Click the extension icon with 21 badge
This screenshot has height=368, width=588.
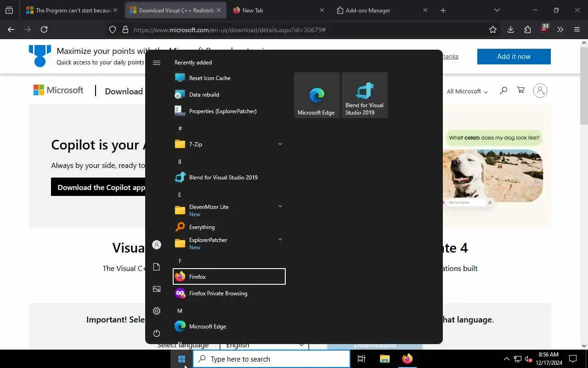click(x=544, y=29)
